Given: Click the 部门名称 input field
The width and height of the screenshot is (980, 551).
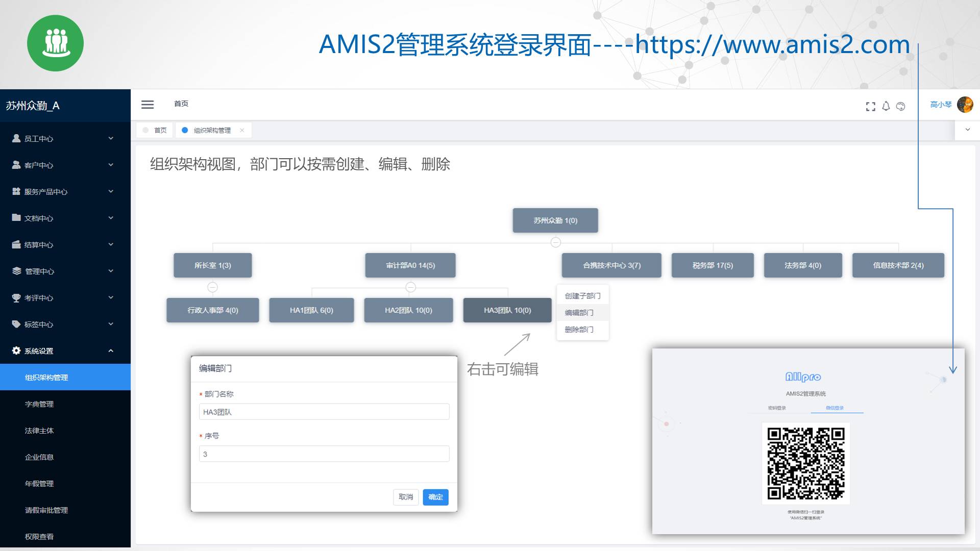Looking at the screenshot, I should [324, 412].
